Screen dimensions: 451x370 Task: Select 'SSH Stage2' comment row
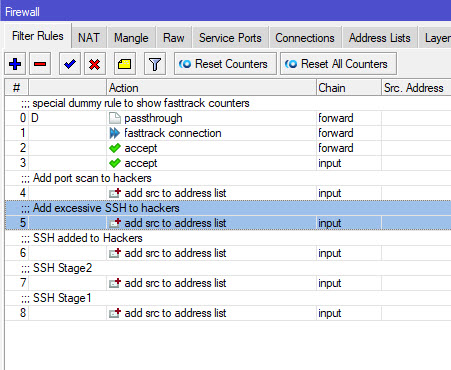[228, 268]
